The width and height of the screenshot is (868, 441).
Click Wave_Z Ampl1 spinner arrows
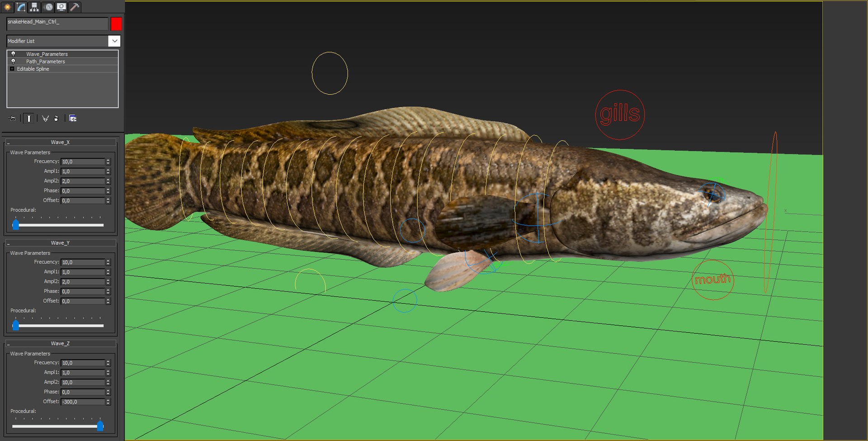(108, 373)
